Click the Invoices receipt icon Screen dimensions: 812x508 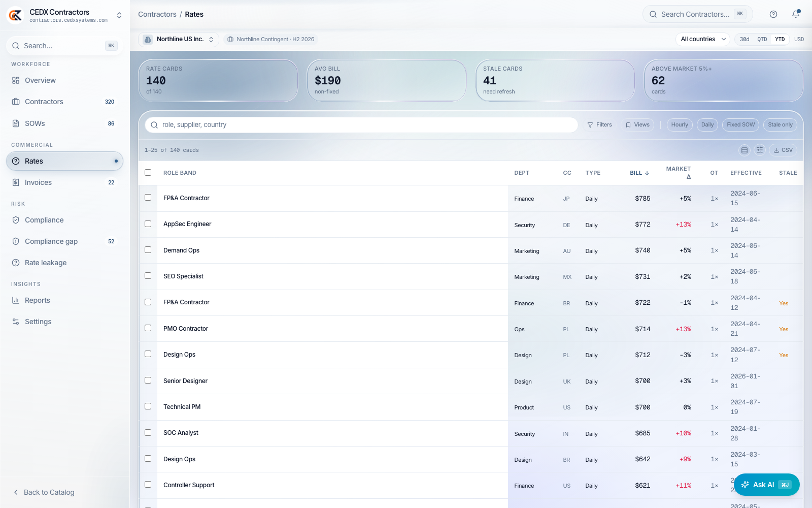tap(16, 182)
